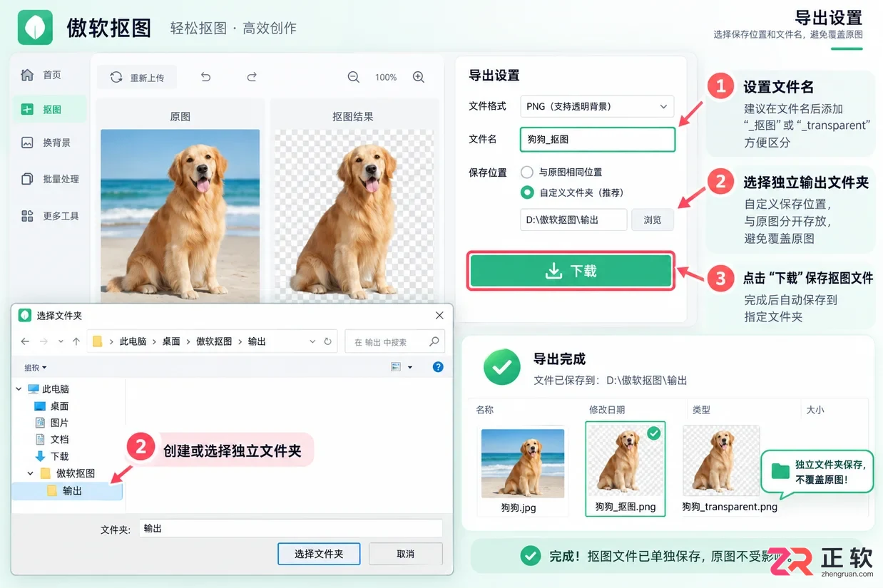This screenshot has width=883, height=588.
Task: Click the 此电脑 breadcrumb segment
Action: [133, 341]
